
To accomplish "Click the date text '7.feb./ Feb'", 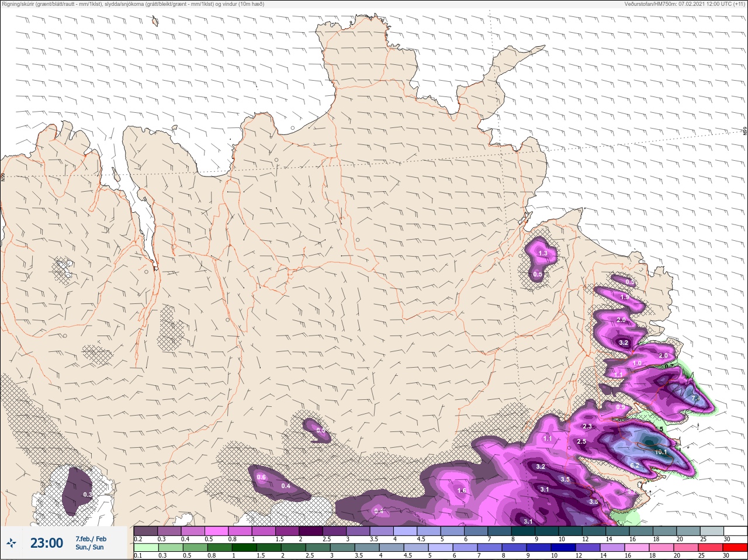I will (x=91, y=539).
